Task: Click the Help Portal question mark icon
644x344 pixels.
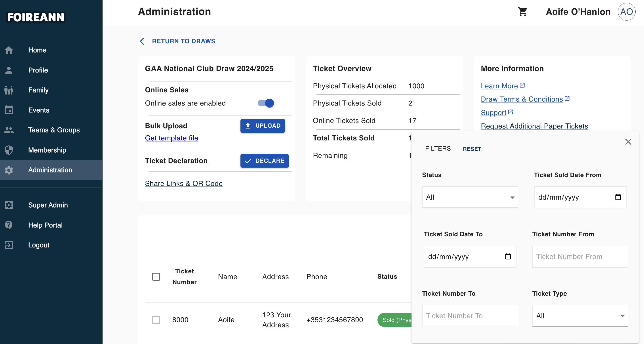Action: (9, 225)
